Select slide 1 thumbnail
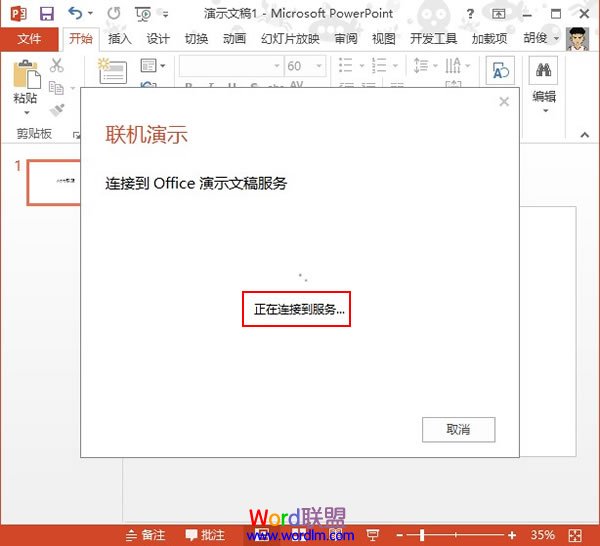This screenshot has height=546, width=600. point(54,183)
